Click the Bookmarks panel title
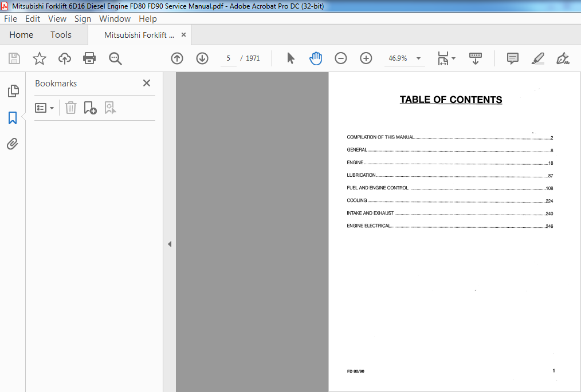581x392 pixels. pos(56,84)
